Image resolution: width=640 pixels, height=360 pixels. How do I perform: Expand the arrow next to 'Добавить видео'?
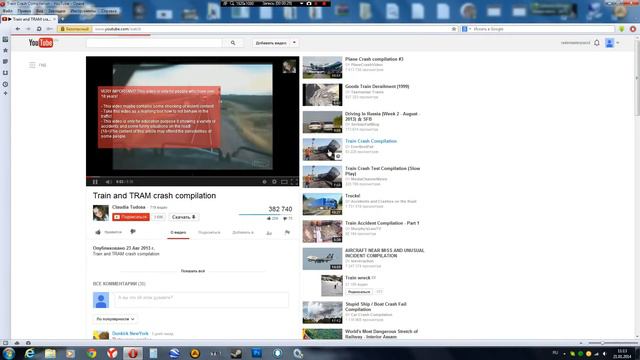294,43
